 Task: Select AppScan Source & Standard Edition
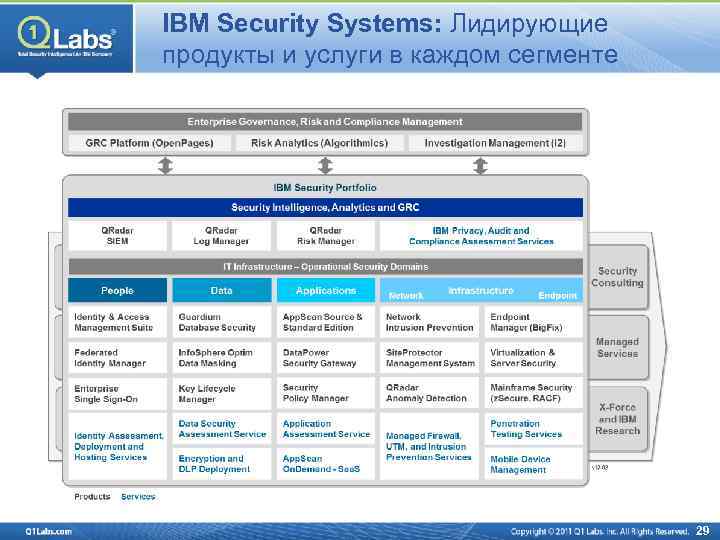(x=326, y=322)
